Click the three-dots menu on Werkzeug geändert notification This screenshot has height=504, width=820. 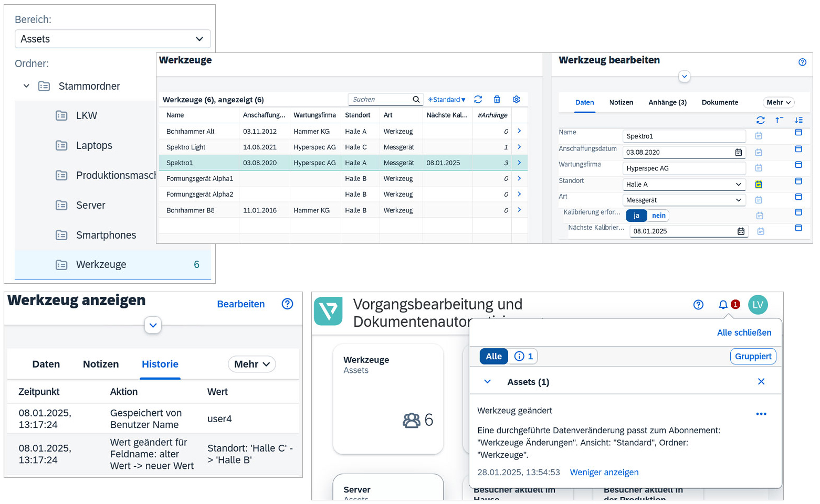pyautogui.click(x=761, y=414)
